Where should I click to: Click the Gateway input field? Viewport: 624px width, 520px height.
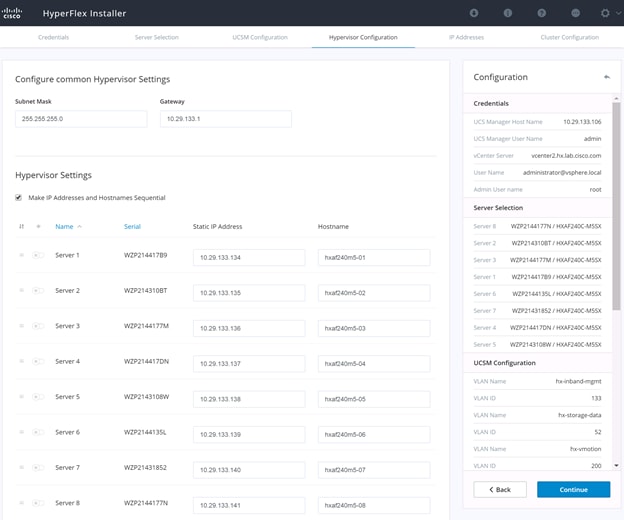point(226,119)
